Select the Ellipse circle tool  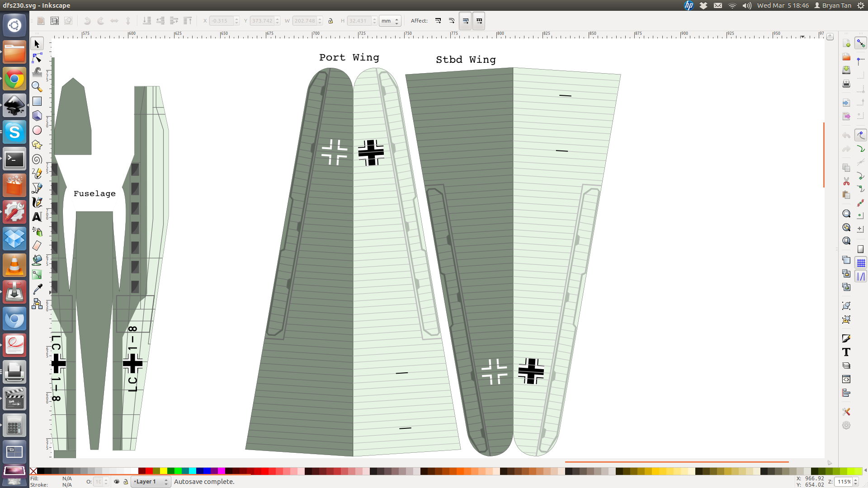[37, 130]
